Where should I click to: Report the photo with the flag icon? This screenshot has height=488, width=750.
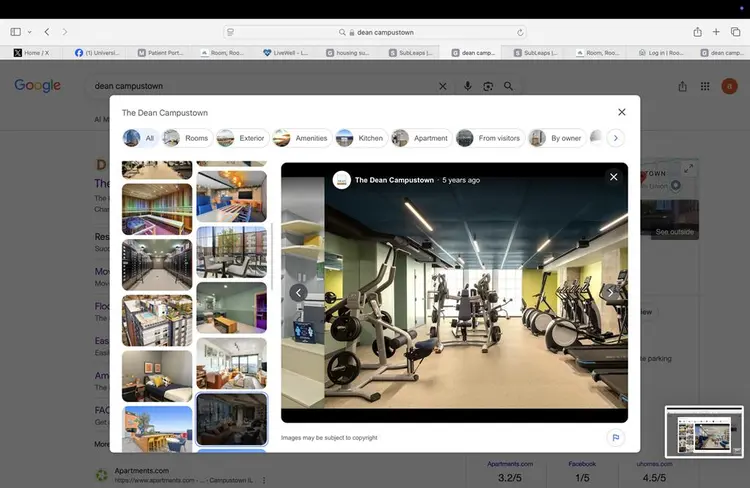616,437
